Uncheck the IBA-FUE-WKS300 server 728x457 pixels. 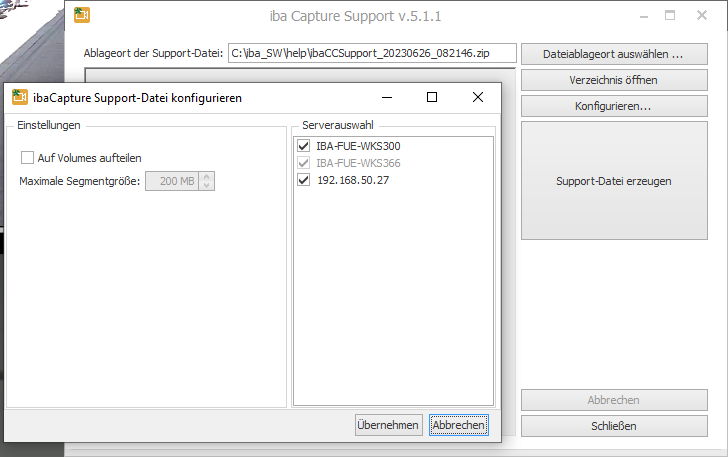point(304,146)
